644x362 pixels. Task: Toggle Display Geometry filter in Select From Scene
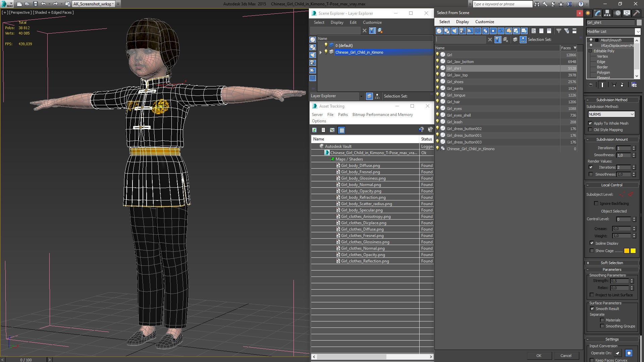point(439,31)
